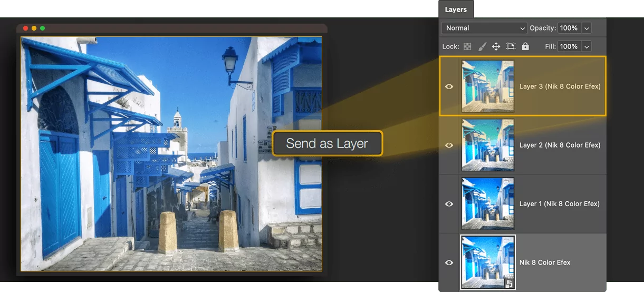Select the Layer 2 (Nik 8 Color Efex) name
644x292 pixels.
click(x=560, y=145)
